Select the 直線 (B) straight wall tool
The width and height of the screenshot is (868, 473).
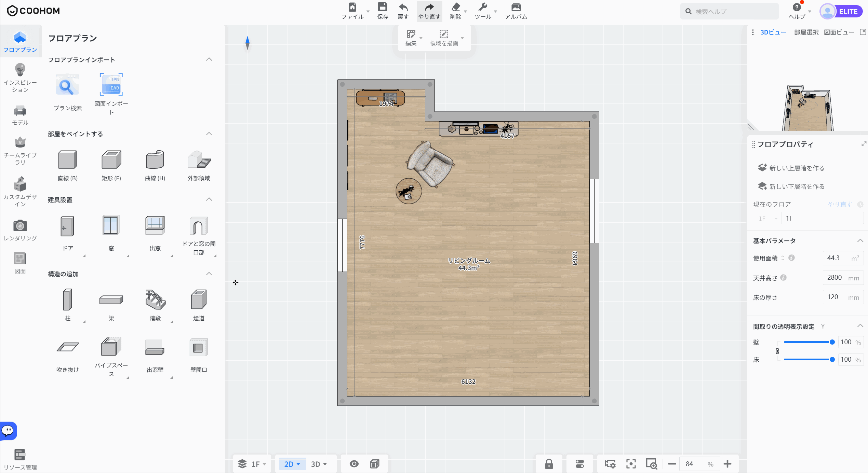(x=67, y=159)
